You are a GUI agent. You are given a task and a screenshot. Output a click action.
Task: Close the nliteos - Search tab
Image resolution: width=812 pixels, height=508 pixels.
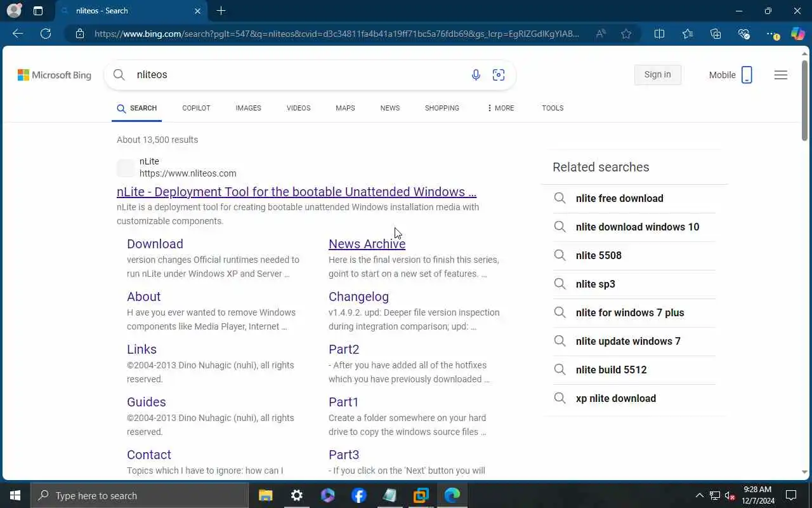(x=197, y=11)
